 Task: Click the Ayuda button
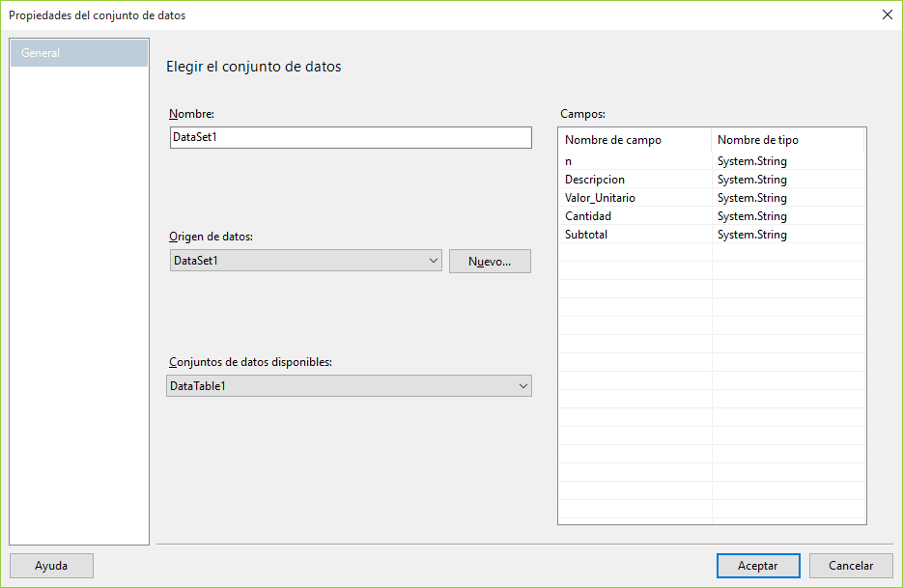[50, 565]
